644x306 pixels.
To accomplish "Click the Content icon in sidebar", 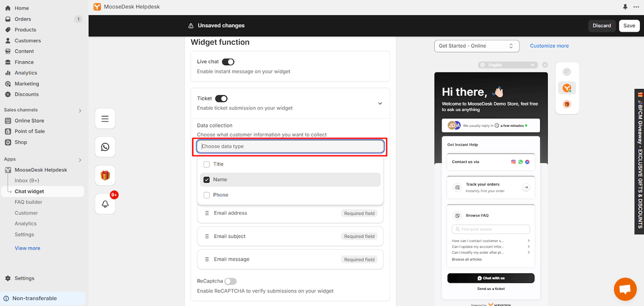I will point(8,51).
